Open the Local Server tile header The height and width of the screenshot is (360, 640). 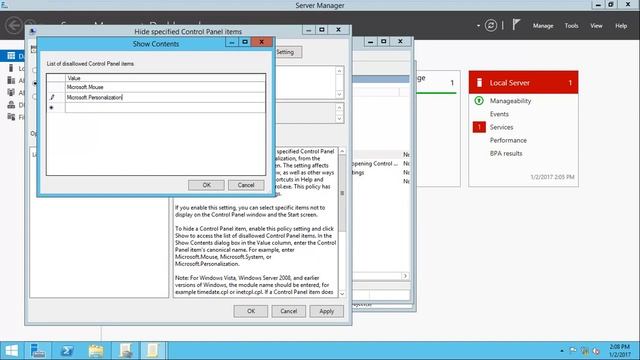tap(523, 82)
